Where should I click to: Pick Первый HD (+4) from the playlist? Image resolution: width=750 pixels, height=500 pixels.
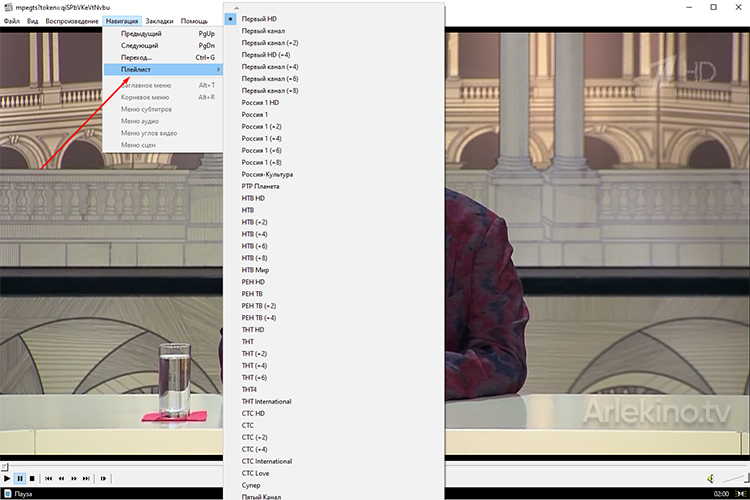click(x=333, y=55)
